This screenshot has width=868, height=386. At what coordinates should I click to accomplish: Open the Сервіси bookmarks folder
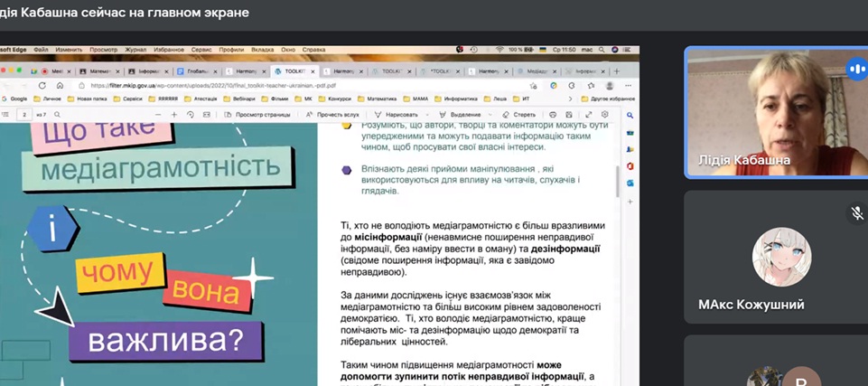coord(128,99)
